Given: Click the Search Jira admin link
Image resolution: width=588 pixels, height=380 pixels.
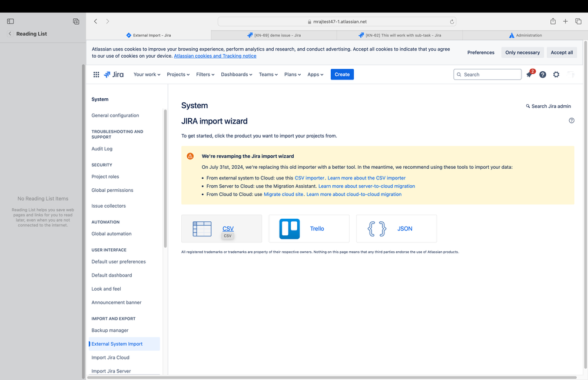Looking at the screenshot, I should click(x=548, y=106).
